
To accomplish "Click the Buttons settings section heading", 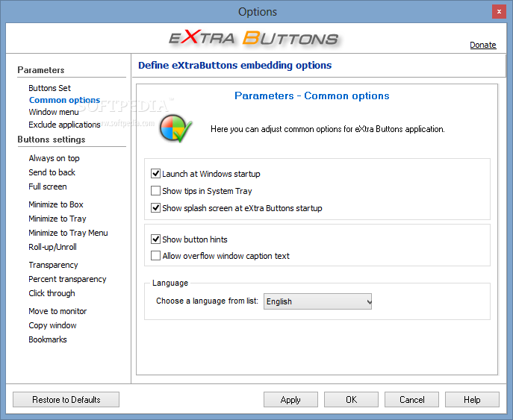I will pos(52,140).
